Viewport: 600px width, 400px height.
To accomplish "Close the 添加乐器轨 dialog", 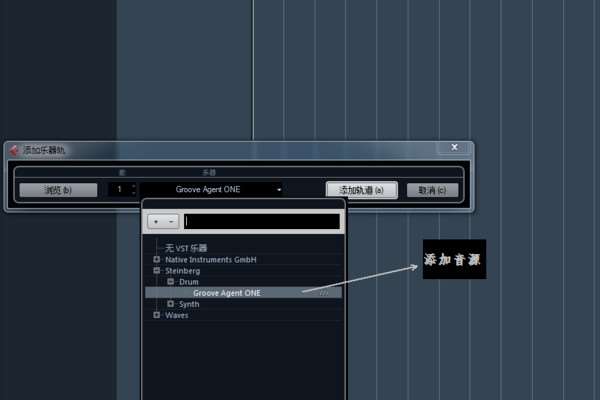I will coord(454,147).
